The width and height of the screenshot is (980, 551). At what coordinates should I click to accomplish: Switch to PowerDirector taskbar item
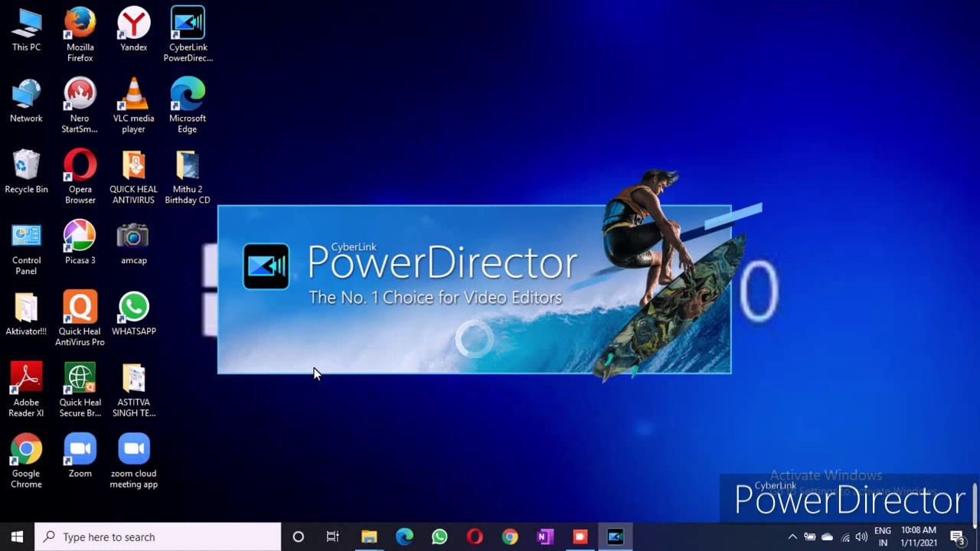(x=616, y=536)
